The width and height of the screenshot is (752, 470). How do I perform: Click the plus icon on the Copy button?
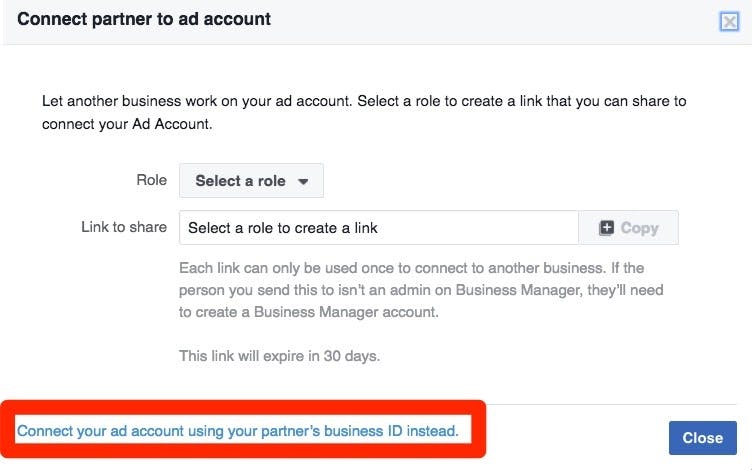(x=607, y=228)
